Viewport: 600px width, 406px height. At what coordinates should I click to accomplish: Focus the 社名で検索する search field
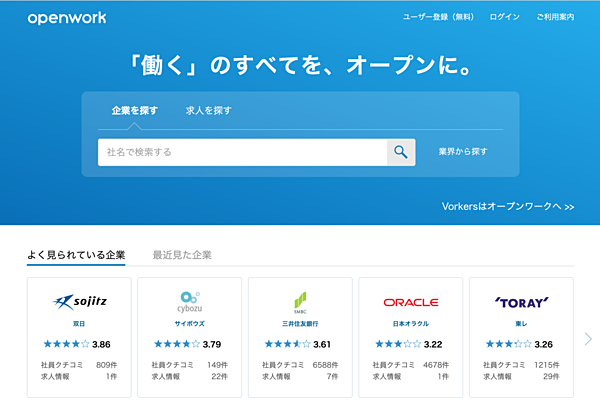click(x=242, y=152)
